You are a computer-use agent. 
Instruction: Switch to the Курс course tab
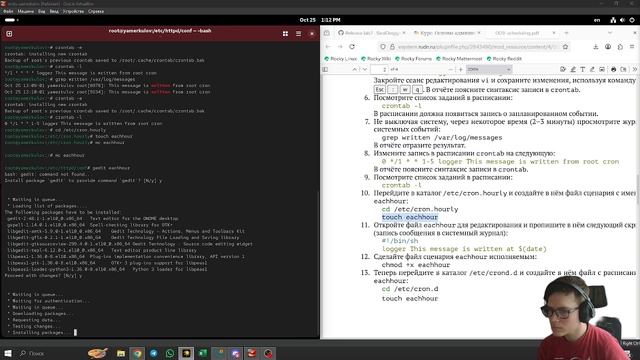(447, 33)
